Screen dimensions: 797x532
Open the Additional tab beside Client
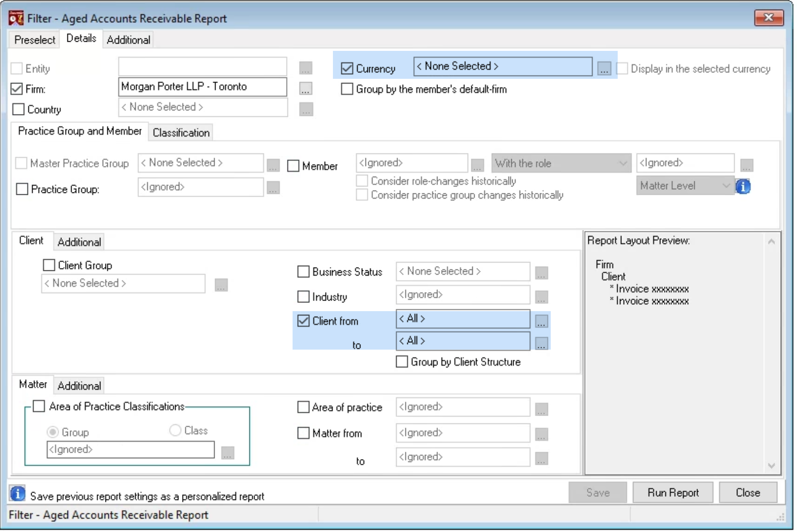pyautogui.click(x=79, y=242)
